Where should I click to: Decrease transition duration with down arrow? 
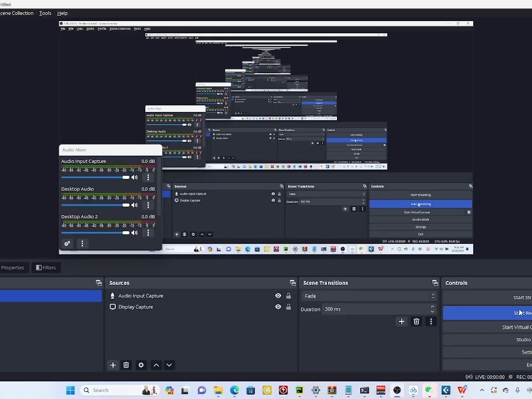click(432, 311)
